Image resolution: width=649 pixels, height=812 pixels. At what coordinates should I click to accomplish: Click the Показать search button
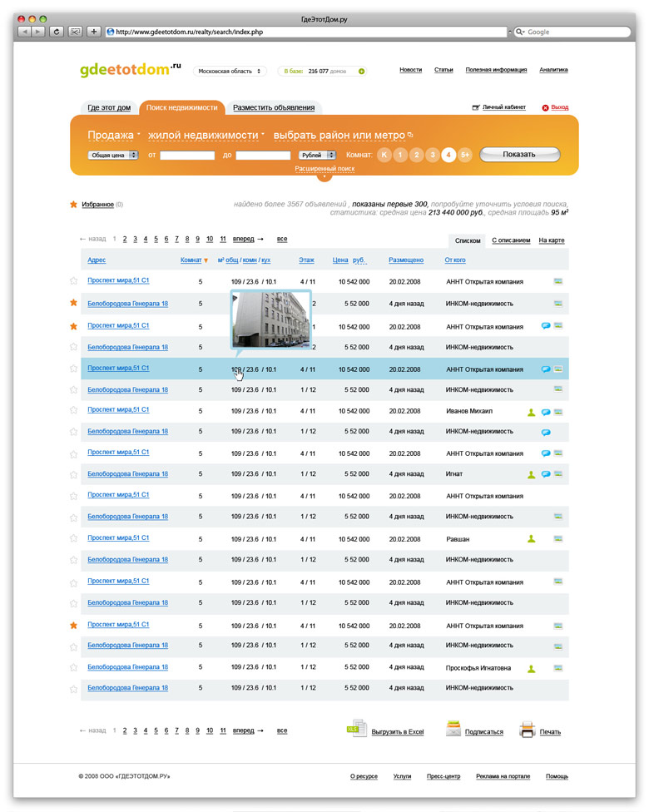[x=519, y=154]
